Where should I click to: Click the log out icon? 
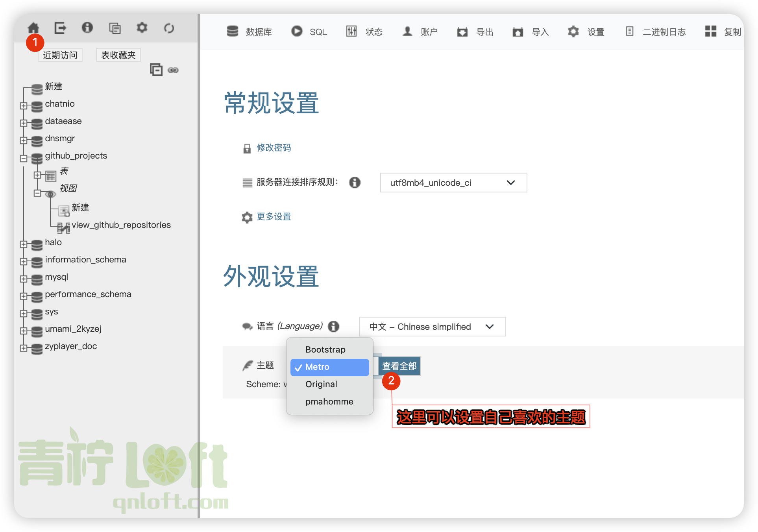coord(60,28)
